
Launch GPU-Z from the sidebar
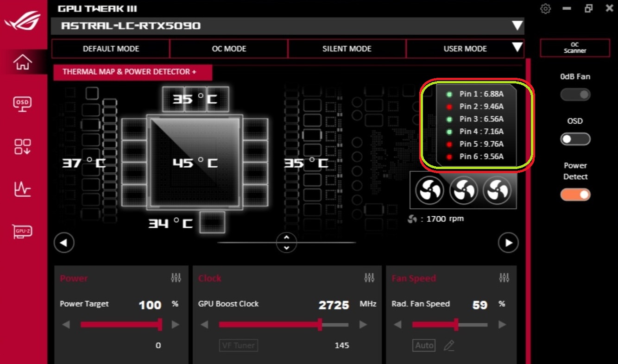tap(23, 231)
